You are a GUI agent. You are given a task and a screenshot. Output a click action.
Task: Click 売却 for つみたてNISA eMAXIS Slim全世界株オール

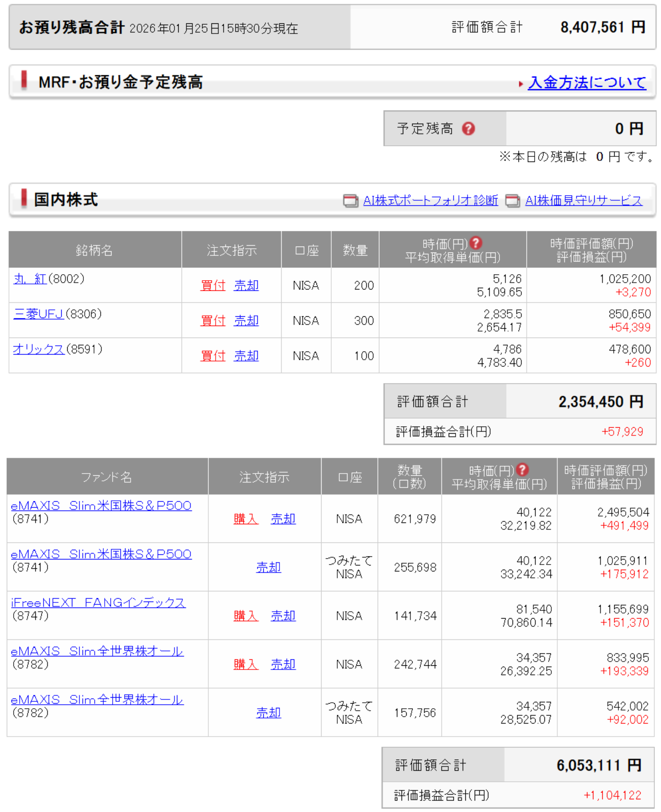pyautogui.click(x=268, y=713)
